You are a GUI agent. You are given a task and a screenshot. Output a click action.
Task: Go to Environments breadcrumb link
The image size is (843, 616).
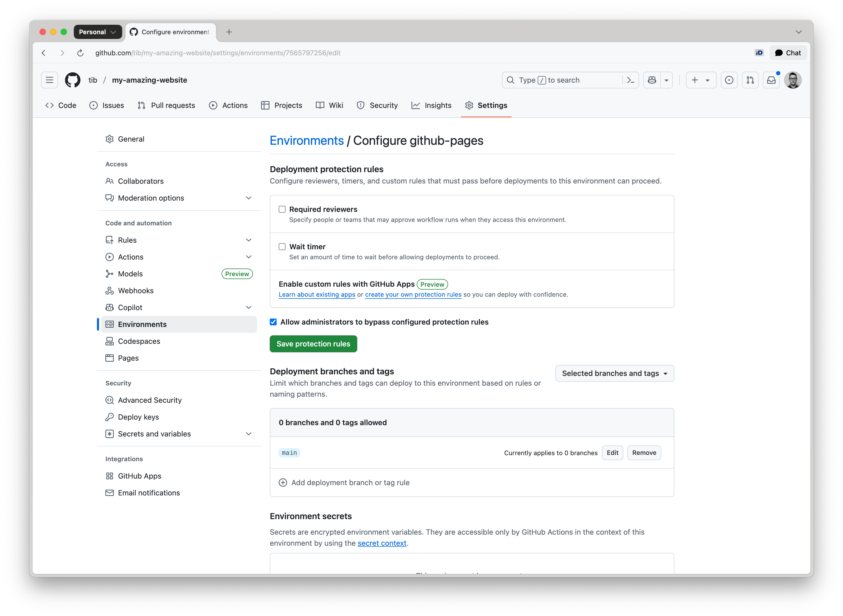[x=306, y=141]
